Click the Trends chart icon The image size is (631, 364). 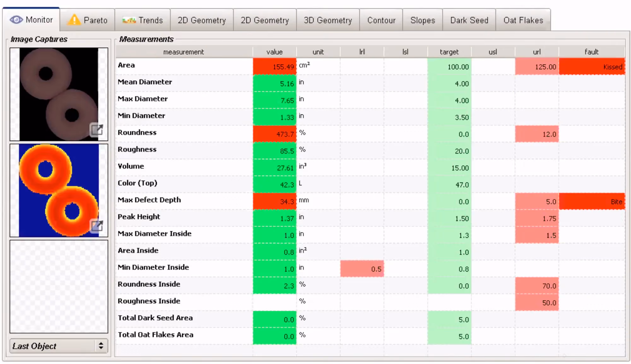pyautogui.click(x=129, y=21)
